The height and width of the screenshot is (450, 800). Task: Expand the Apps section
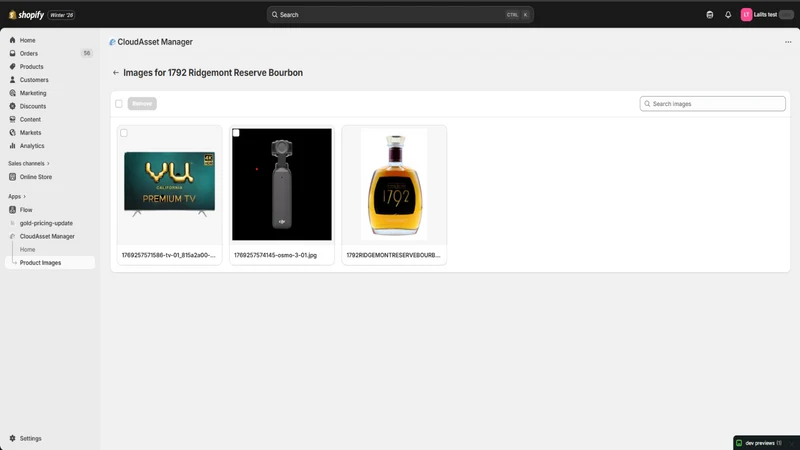(17, 196)
